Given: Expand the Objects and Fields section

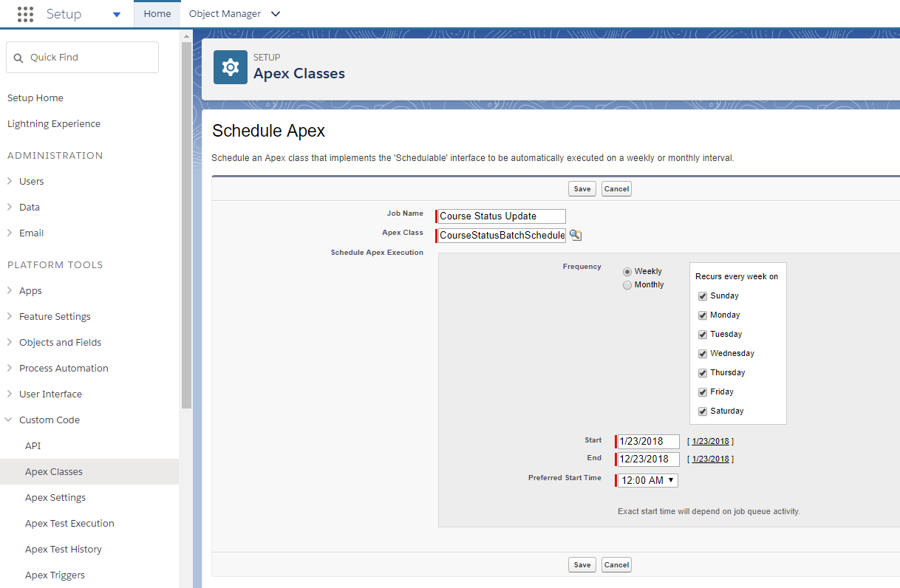Looking at the screenshot, I should [x=9, y=342].
